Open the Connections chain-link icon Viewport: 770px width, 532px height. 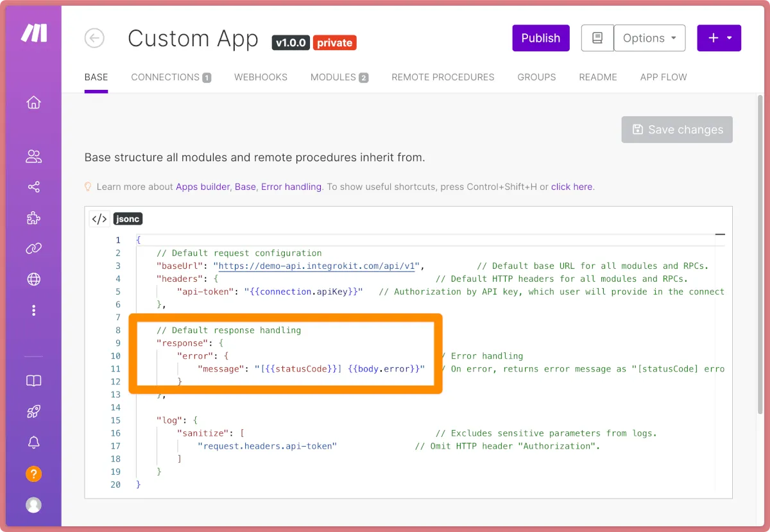[x=34, y=248]
